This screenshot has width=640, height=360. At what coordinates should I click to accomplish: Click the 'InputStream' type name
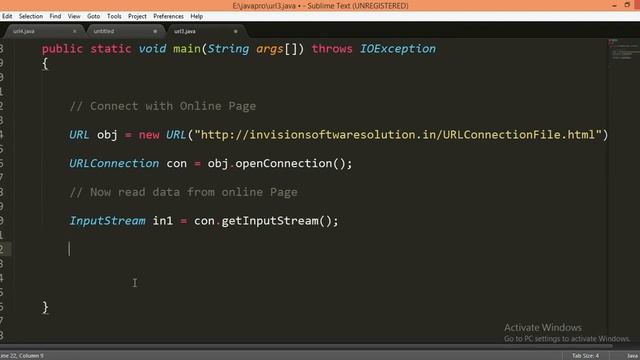107,221
